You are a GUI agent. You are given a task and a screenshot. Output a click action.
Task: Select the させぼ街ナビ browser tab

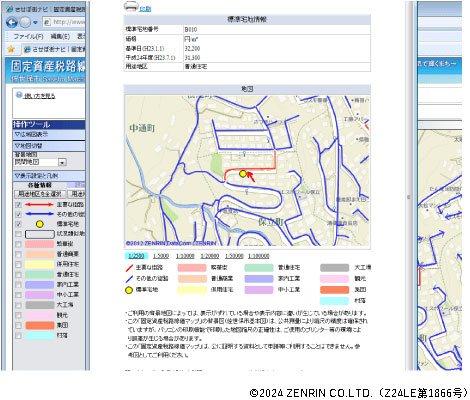pyautogui.click(x=54, y=49)
